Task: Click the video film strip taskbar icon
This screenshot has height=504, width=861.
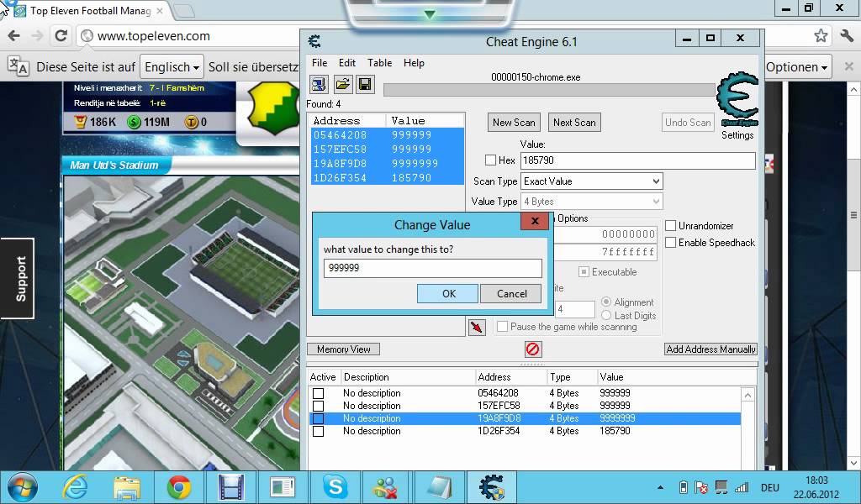Action: 230,486
